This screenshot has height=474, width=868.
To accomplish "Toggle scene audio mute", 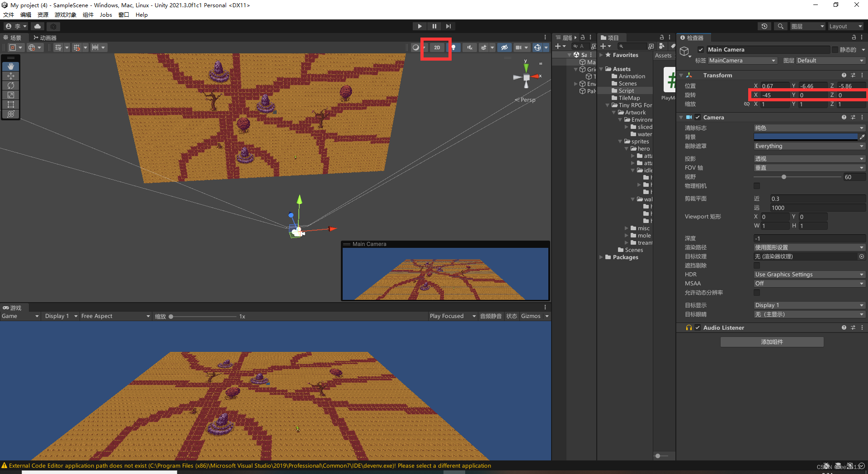I will (x=470, y=47).
